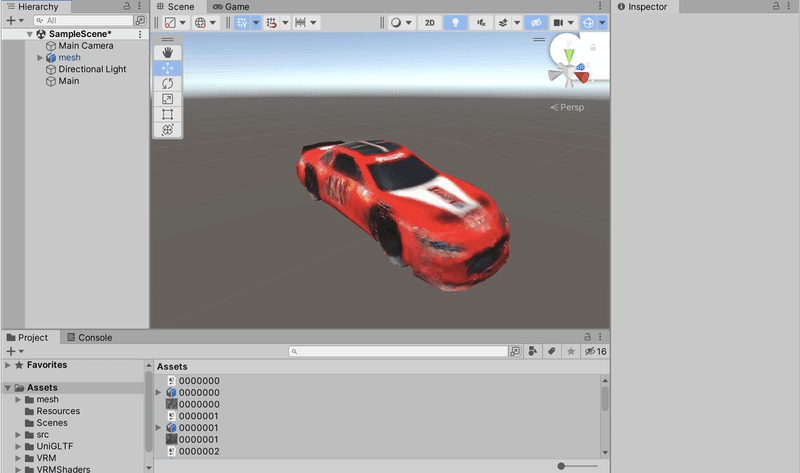Click the Project search field
Screen dimensions: 800x473
tap(398, 351)
